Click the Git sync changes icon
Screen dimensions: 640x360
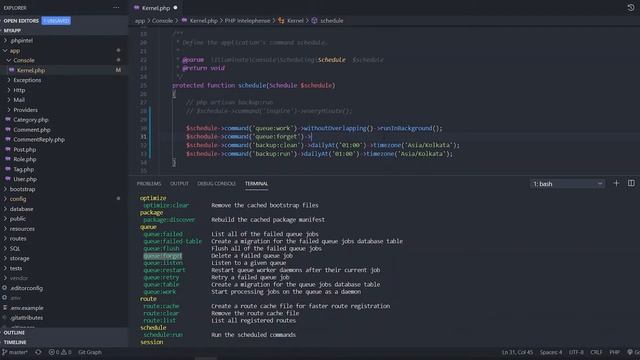coord(38,352)
